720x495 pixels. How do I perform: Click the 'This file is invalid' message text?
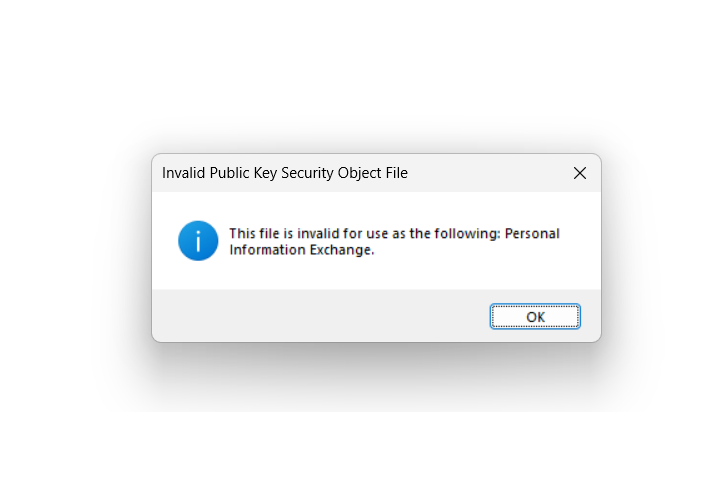(394, 242)
